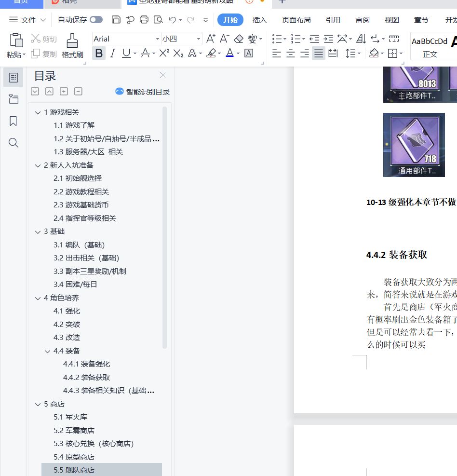Screen dimensions: 457x476
Task: Click the increase font size icon
Action: click(x=211, y=39)
